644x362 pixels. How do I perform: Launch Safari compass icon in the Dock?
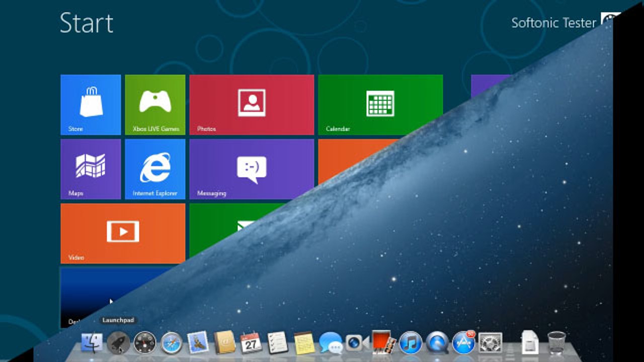tap(172, 343)
